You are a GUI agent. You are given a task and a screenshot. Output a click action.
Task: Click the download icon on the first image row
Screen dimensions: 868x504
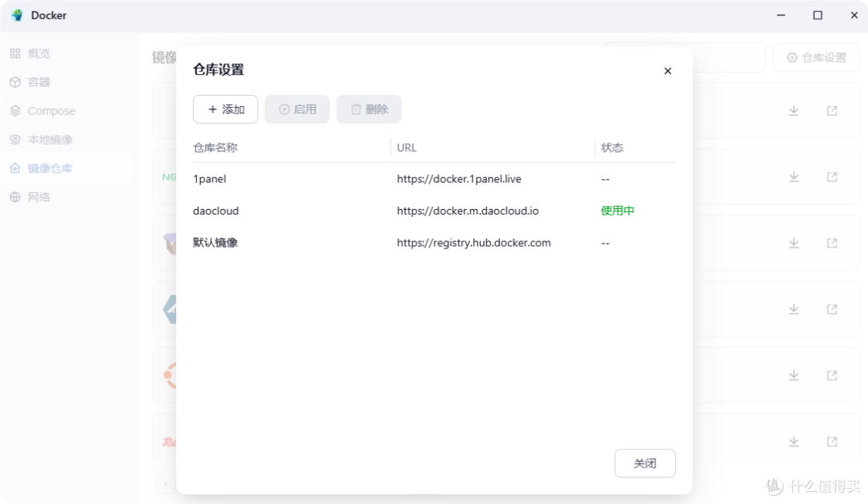(793, 110)
